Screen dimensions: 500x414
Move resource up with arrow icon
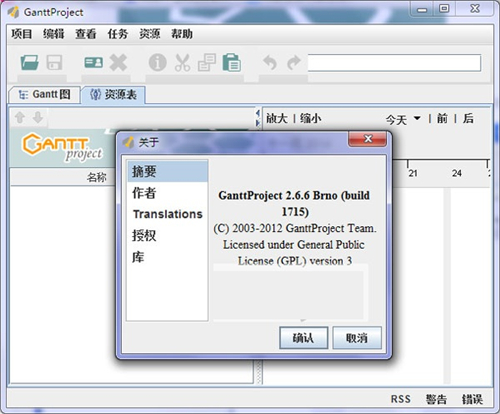(x=20, y=117)
